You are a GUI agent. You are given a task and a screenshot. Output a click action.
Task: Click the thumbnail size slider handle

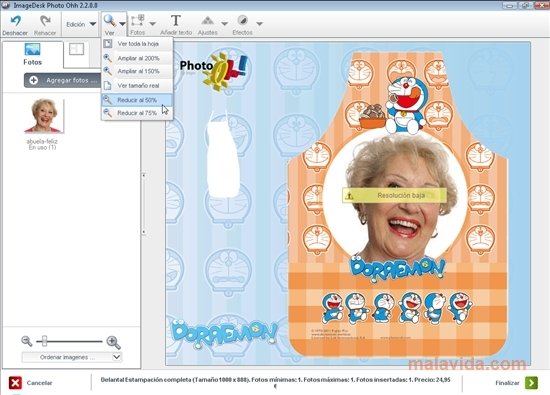(x=44, y=341)
